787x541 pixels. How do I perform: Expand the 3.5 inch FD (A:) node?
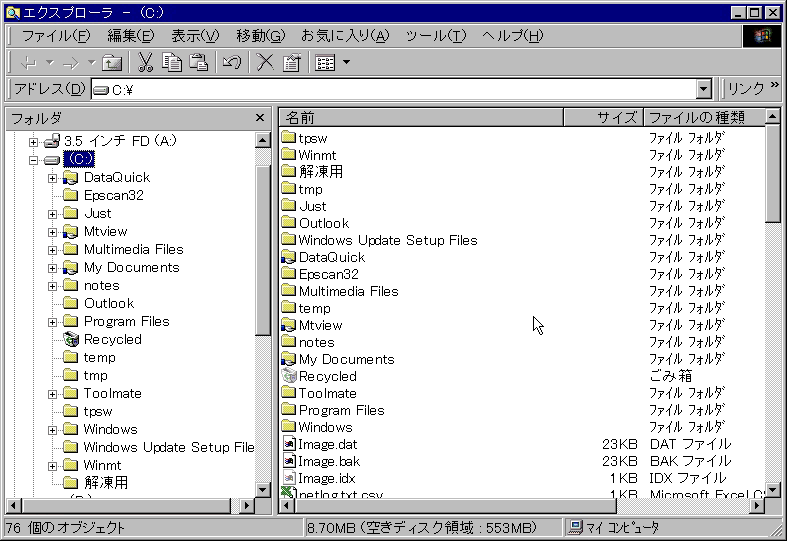[34, 142]
